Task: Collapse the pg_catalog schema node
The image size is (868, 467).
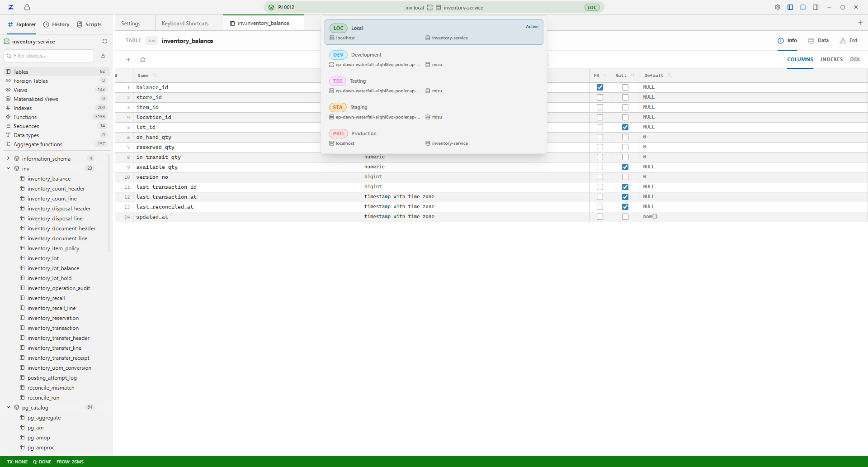Action: 8,407
